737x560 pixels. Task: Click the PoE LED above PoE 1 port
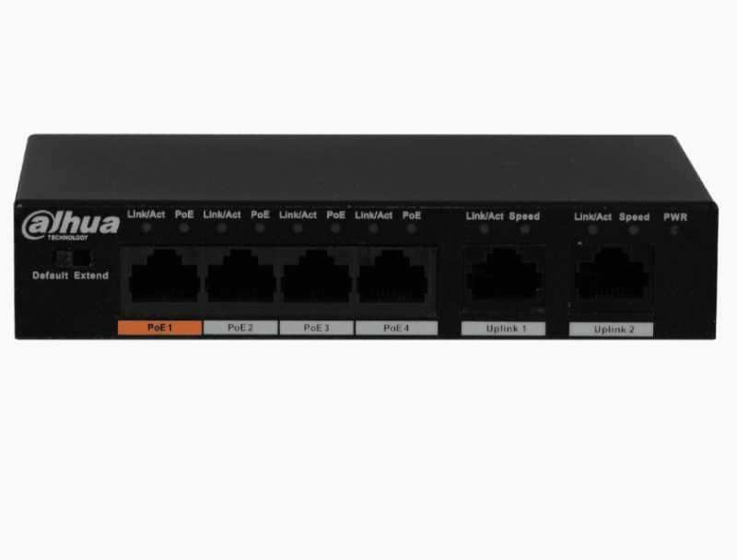point(184,227)
